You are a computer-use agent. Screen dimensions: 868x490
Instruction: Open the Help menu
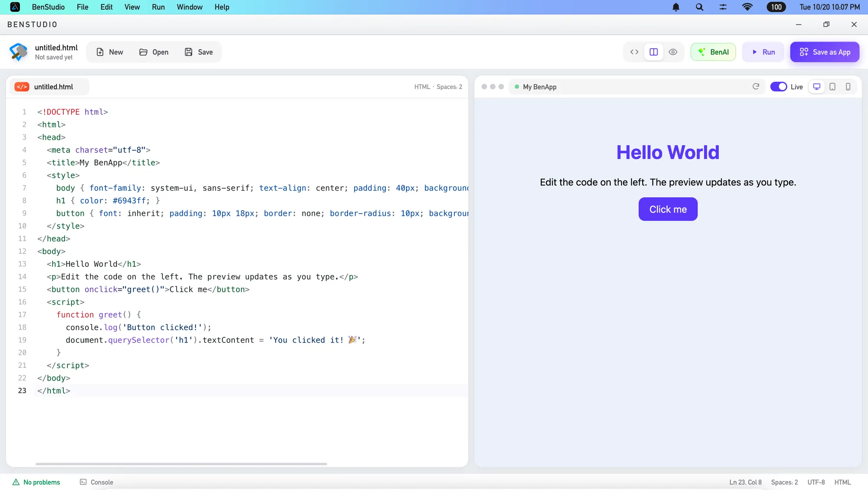coord(222,7)
